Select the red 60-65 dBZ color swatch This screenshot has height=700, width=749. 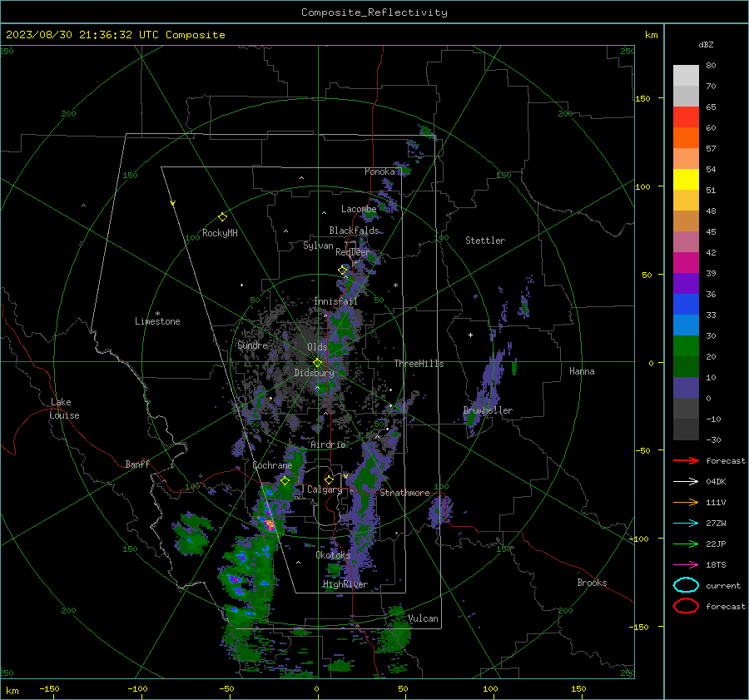pos(686,117)
